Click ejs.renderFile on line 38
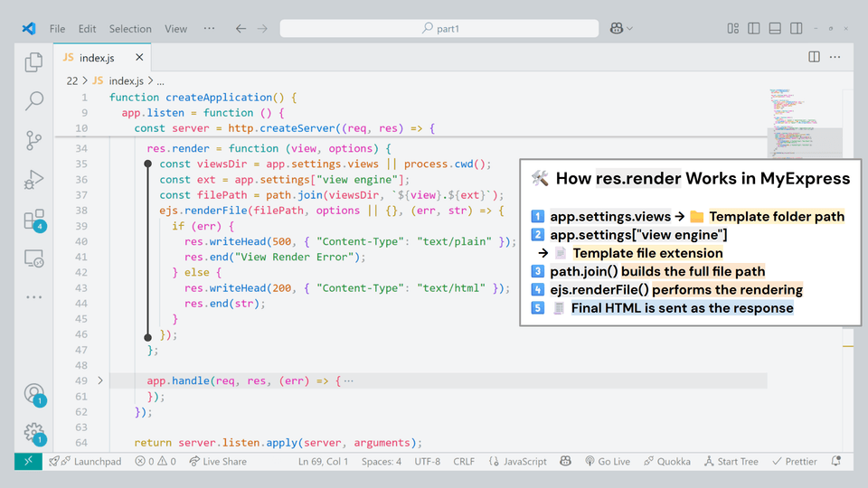 (203, 211)
